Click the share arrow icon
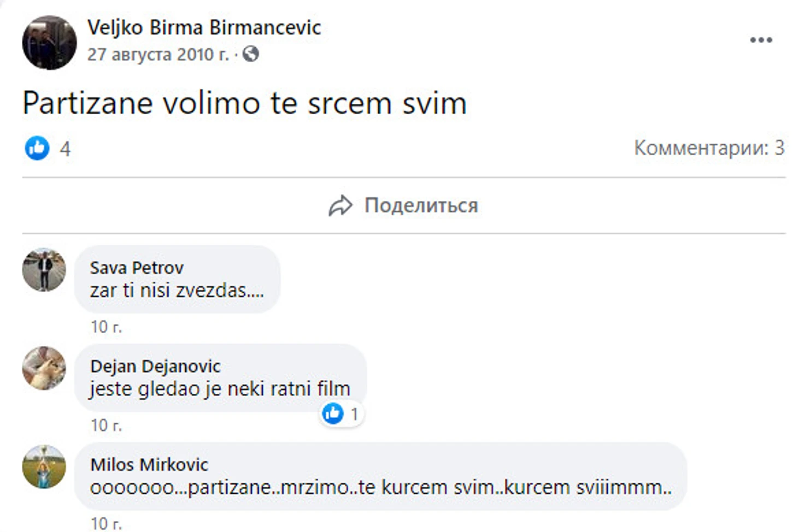This screenshot has width=798, height=532. pos(340,206)
